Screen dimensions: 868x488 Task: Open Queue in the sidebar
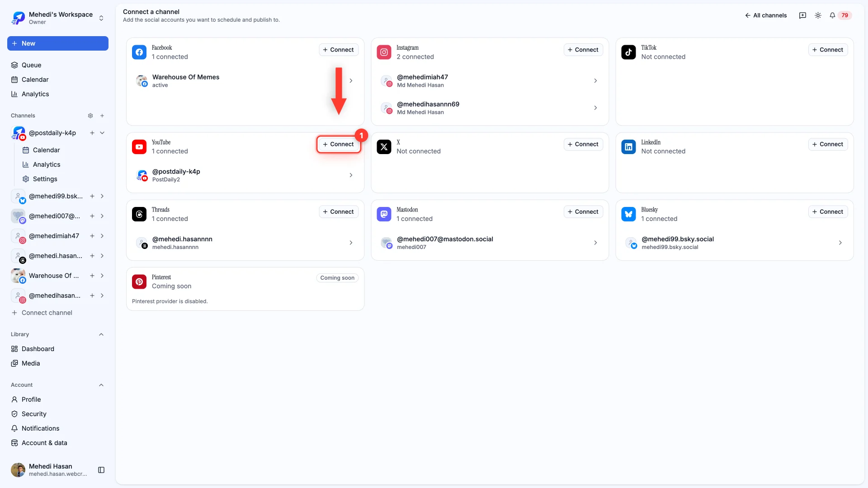pyautogui.click(x=58, y=65)
